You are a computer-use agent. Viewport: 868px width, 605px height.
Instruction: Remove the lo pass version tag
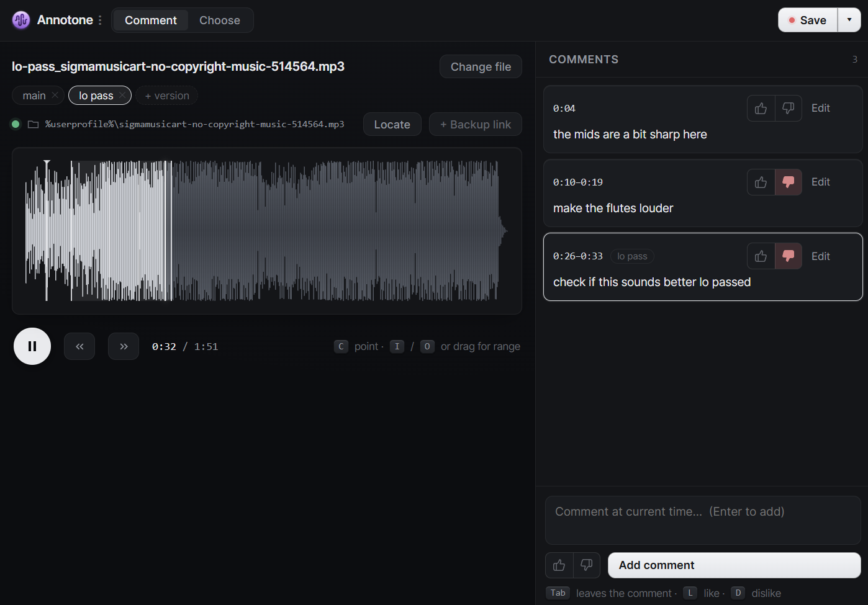point(122,95)
